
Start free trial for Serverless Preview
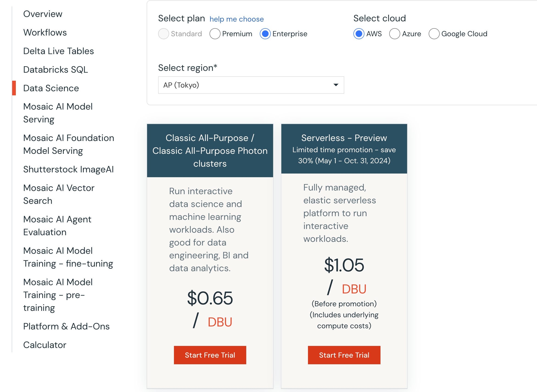pyautogui.click(x=344, y=355)
